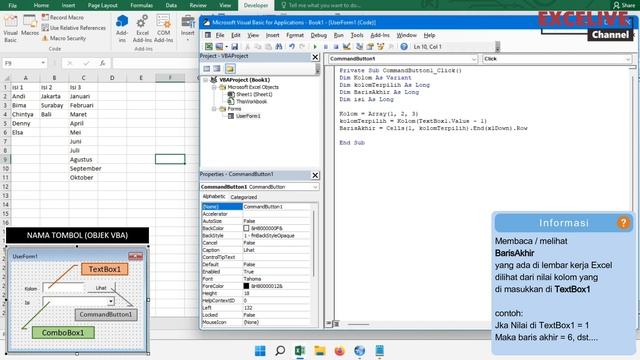
Task: Toggle Design Mode icon in VBA toolbar
Action: click(x=347, y=47)
